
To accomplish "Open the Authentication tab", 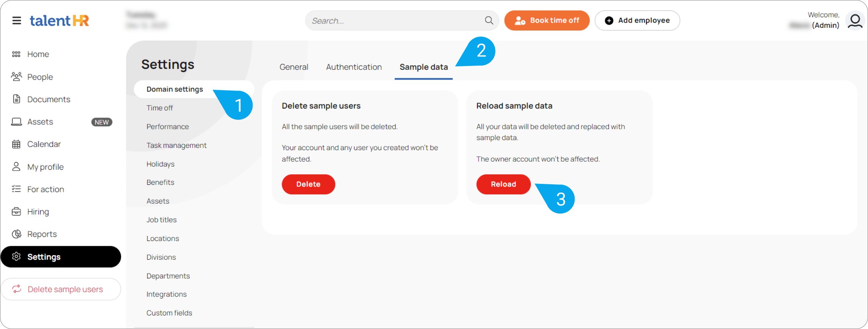I will 354,67.
